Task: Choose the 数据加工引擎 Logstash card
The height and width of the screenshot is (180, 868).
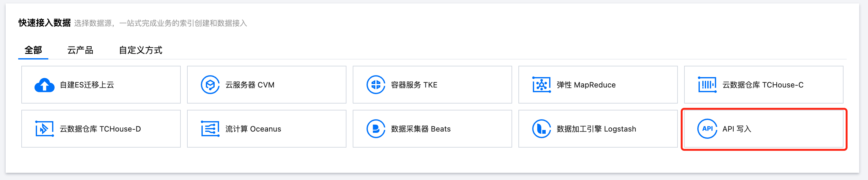Action: [x=598, y=129]
